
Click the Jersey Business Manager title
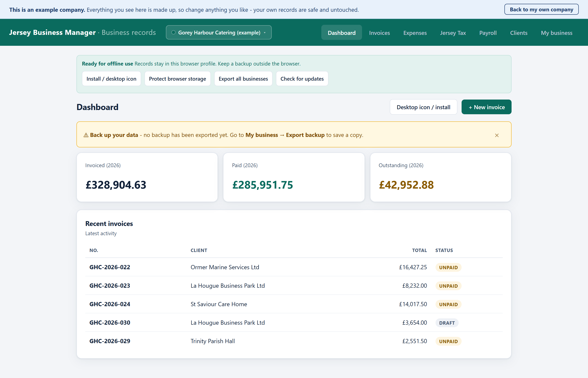tap(52, 32)
